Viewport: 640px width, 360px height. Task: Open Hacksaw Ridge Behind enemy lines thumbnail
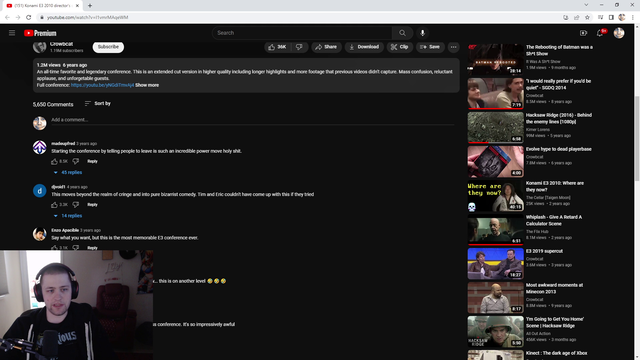pos(496,127)
